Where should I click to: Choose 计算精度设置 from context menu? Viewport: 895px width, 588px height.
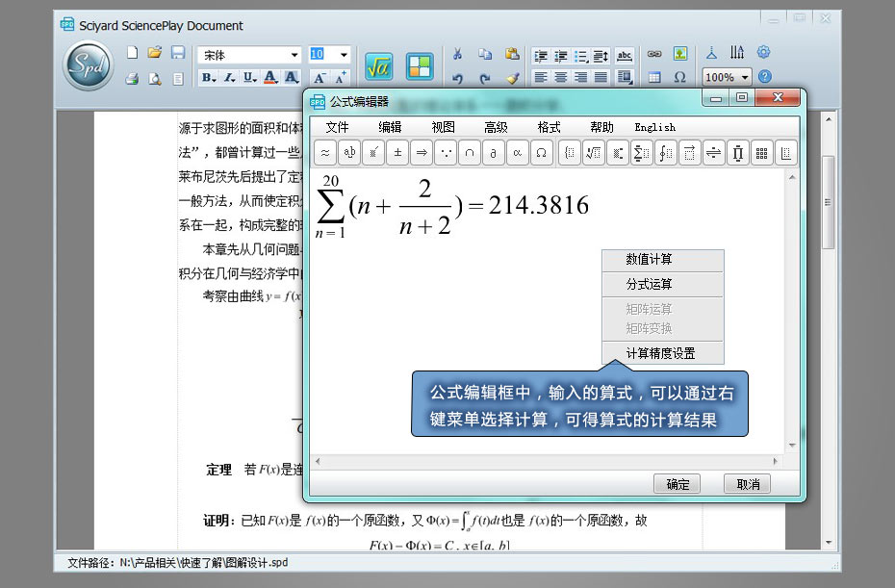(x=663, y=353)
